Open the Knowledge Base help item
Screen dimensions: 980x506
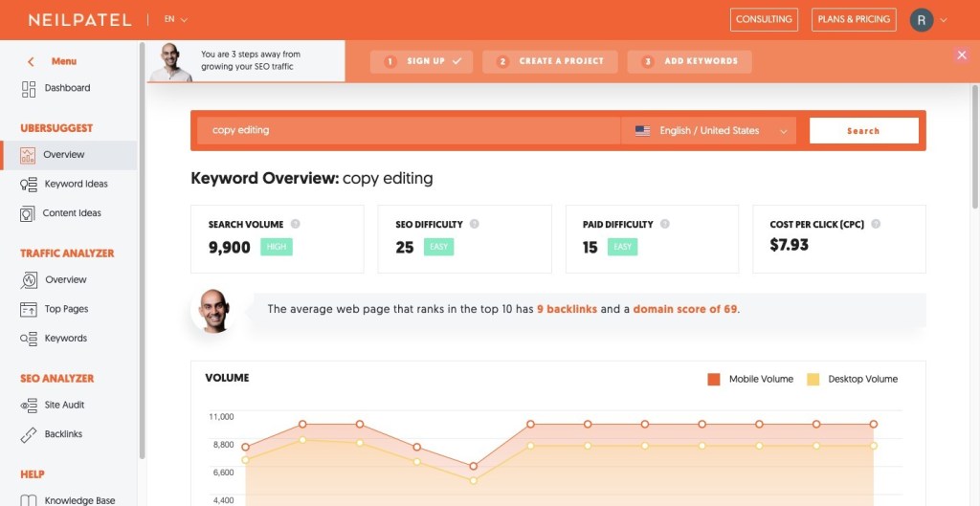(78, 500)
